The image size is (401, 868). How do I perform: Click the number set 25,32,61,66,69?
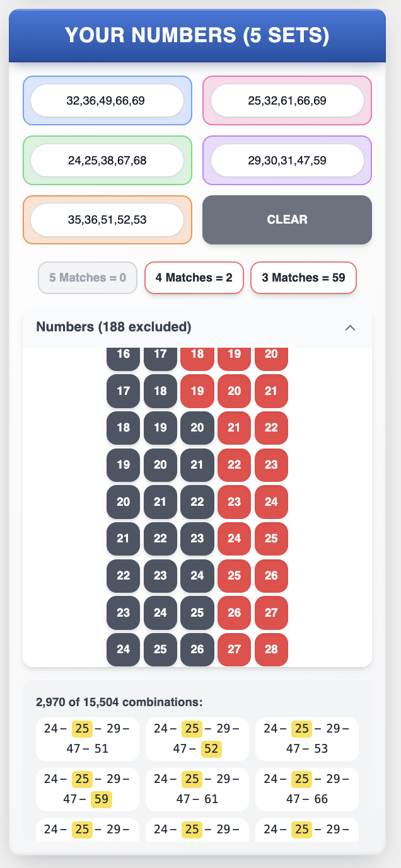287,100
